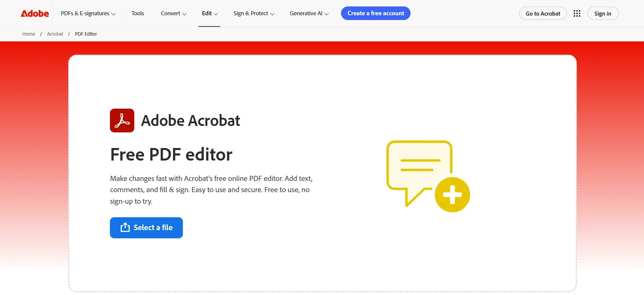Go to Acrobat breadcrumb link

tap(55, 34)
